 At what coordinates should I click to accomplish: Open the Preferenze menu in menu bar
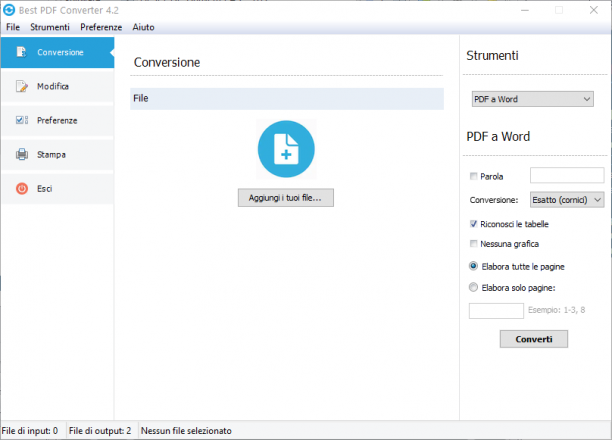pos(101,27)
